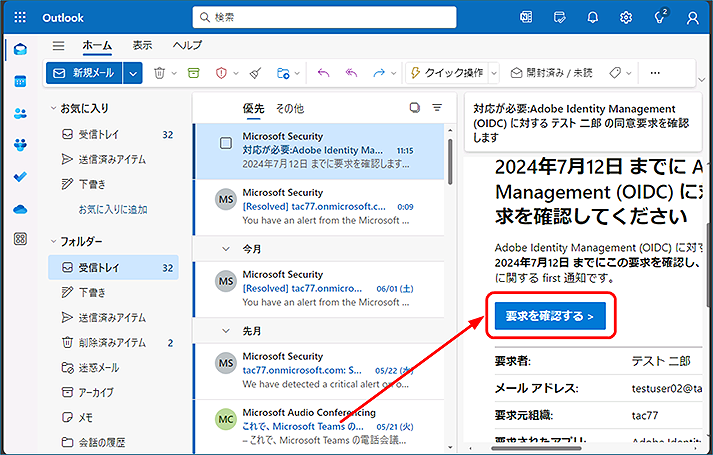Click the categorize tag icon
This screenshot has width=713, height=455.
tap(615, 73)
